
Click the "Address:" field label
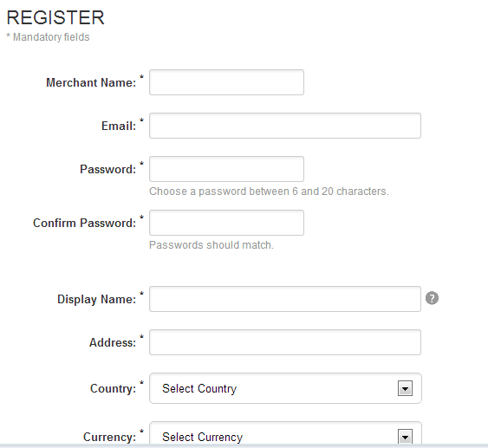[113, 342]
